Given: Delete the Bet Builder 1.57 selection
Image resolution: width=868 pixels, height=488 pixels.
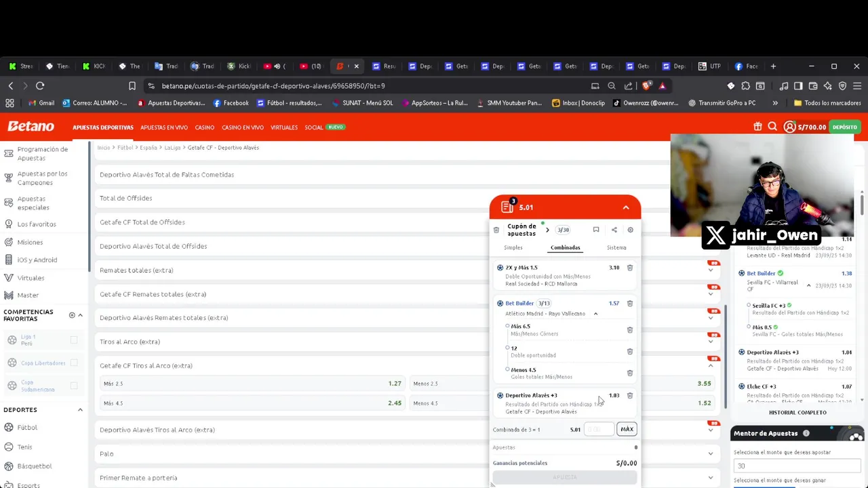Looking at the screenshot, I should point(630,304).
